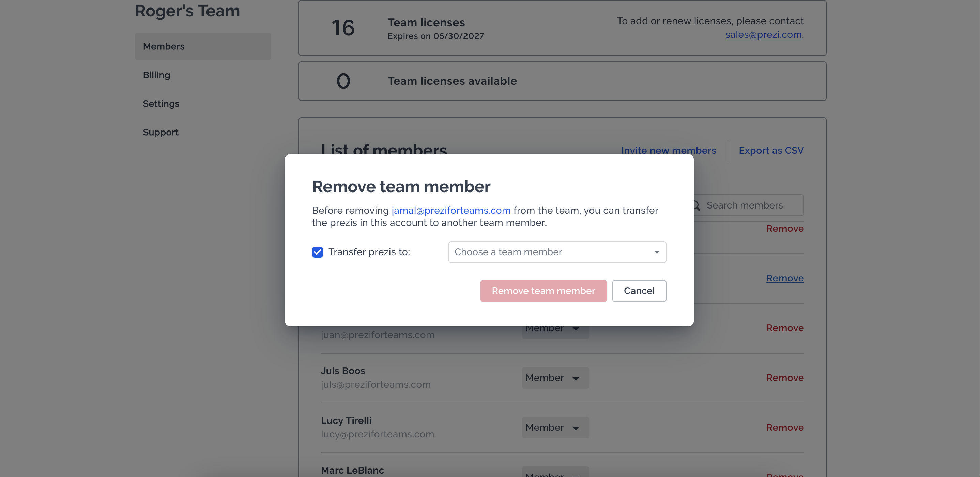Viewport: 980px width, 477px height.
Task: Export member list as CSV
Action: (771, 150)
